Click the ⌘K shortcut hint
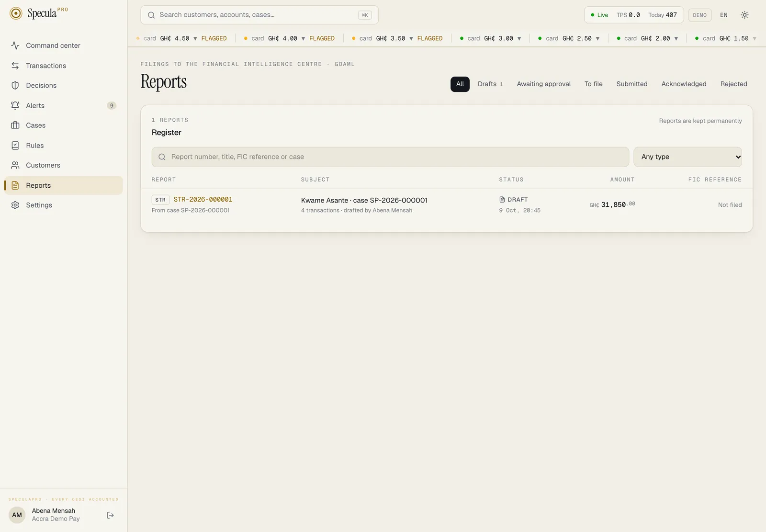Image resolution: width=766 pixels, height=532 pixels. (365, 15)
